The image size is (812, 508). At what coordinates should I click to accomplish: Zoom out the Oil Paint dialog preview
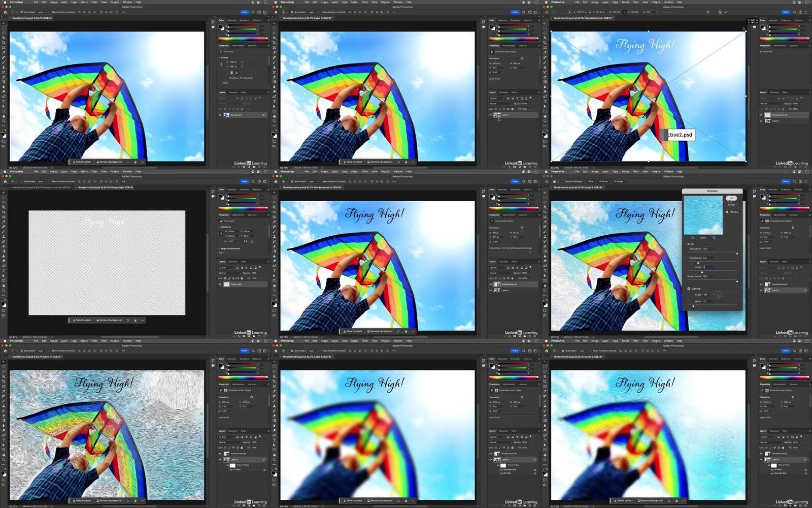point(692,237)
